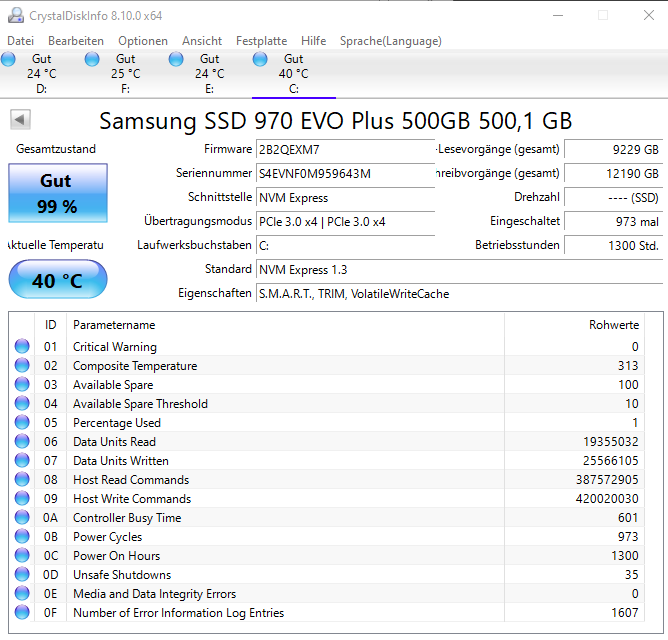This screenshot has width=668, height=640.
Task: Click status orb for Data Units Written row
Action: coord(22,460)
